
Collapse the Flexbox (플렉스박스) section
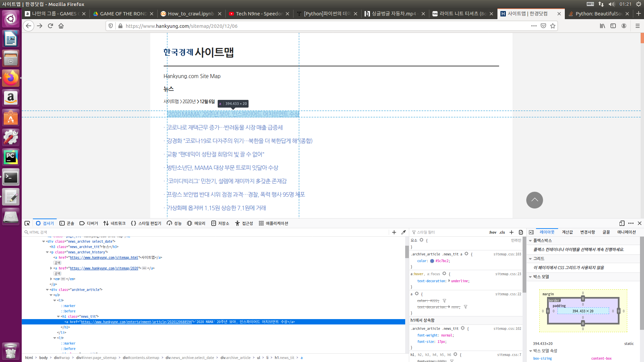(530, 241)
